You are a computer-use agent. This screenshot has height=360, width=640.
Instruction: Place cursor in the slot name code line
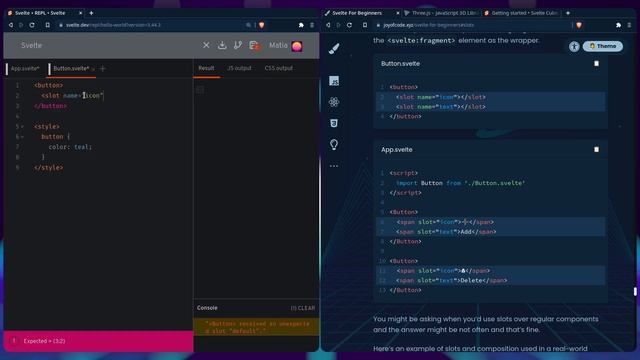72,96
